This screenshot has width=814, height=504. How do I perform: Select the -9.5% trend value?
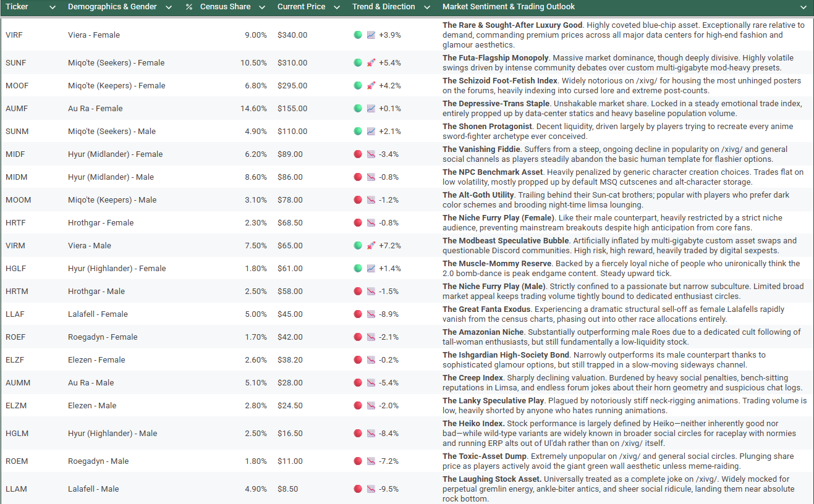(x=389, y=489)
